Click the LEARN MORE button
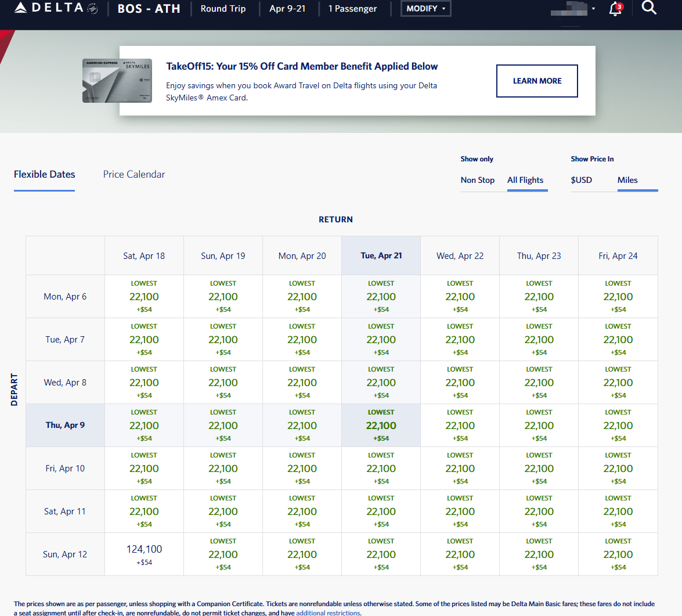The height and width of the screenshot is (616, 682). point(537,81)
